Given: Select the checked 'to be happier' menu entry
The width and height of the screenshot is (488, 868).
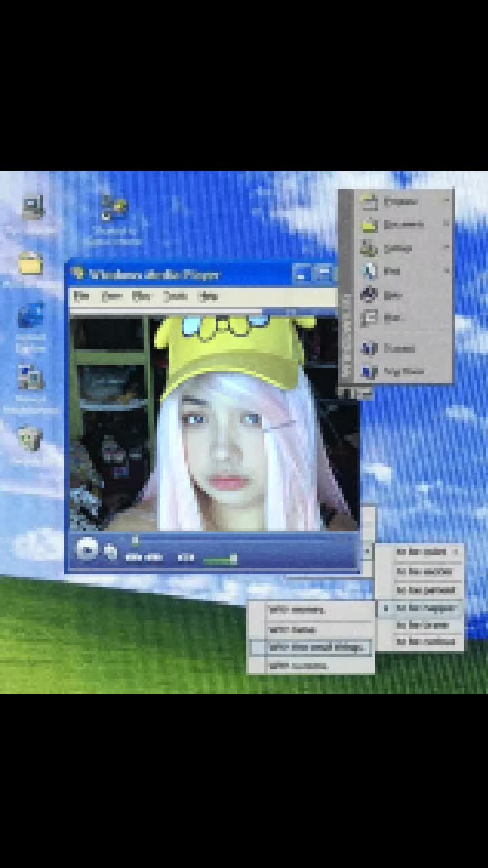Looking at the screenshot, I should point(421,608).
